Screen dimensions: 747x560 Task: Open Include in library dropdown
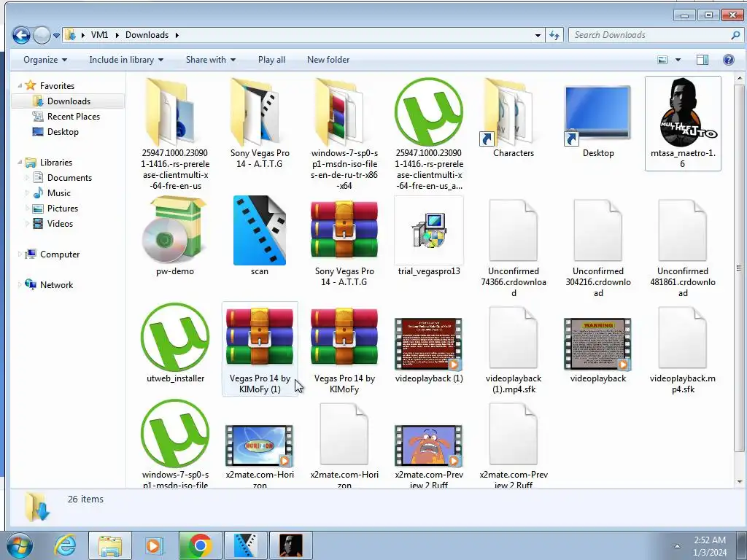point(126,60)
